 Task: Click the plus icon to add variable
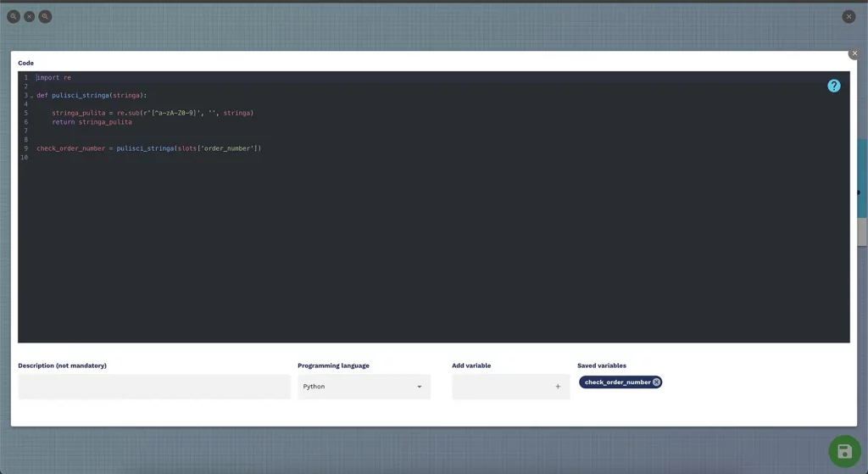(558, 387)
